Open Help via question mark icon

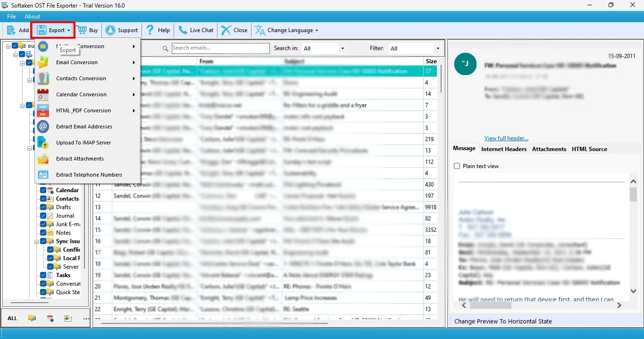(x=150, y=30)
